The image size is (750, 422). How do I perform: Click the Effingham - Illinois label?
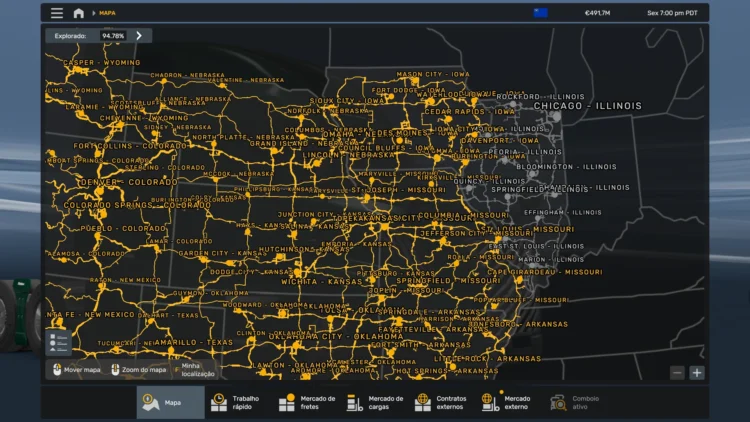coord(562,212)
